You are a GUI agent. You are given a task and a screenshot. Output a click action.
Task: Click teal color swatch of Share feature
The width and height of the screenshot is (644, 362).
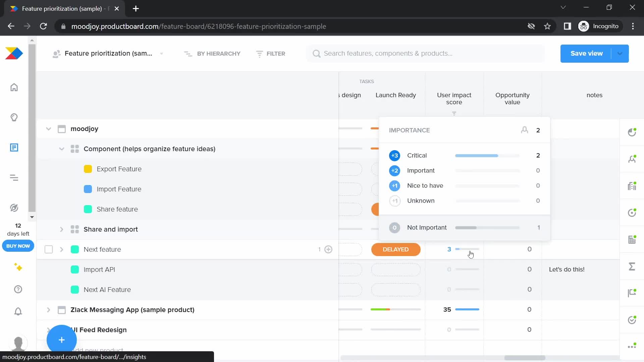[x=88, y=209]
